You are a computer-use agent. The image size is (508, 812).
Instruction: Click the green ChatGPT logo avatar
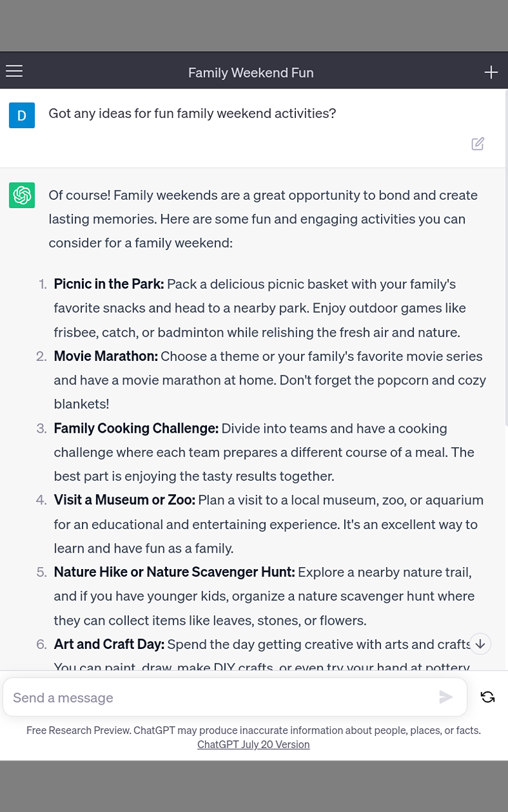pos(22,195)
